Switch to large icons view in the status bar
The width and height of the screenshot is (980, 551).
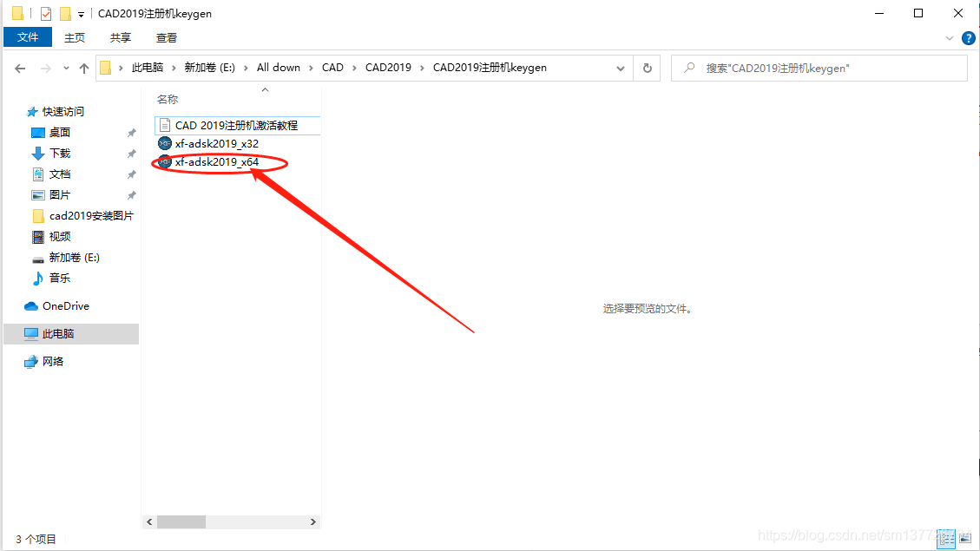point(965,539)
